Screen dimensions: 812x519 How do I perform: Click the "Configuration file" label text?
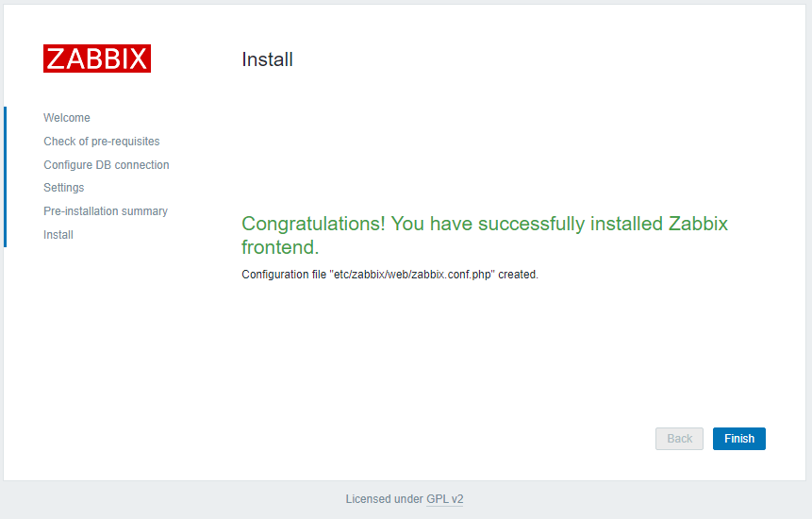pos(284,275)
